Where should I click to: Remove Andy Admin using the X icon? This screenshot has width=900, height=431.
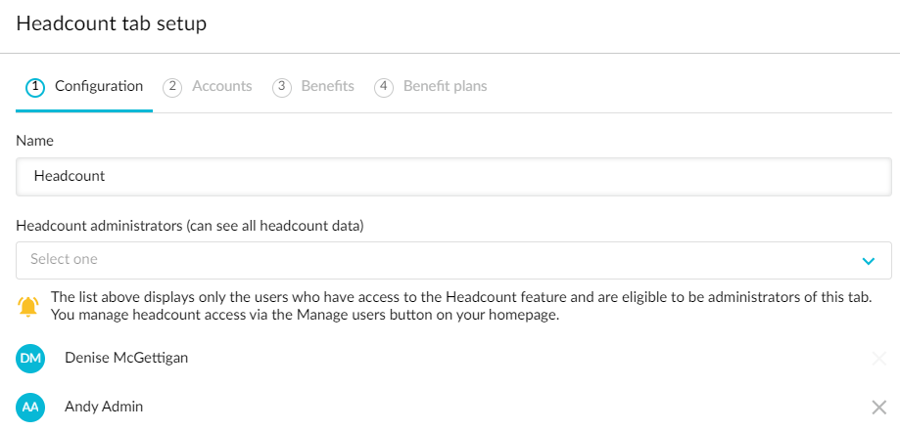878,407
